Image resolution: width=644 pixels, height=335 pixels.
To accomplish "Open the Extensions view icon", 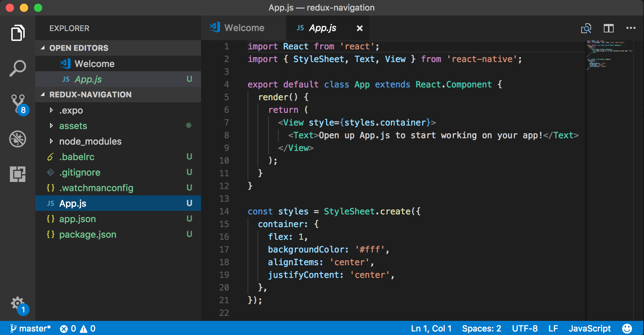I will tap(18, 174).
